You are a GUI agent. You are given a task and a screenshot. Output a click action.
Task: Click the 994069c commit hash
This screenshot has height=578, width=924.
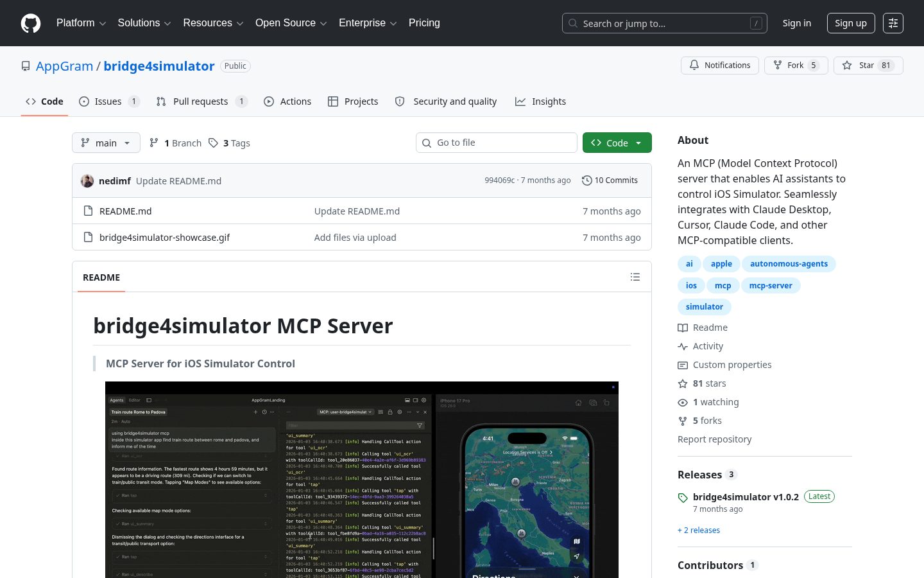(x=500, y=180)
